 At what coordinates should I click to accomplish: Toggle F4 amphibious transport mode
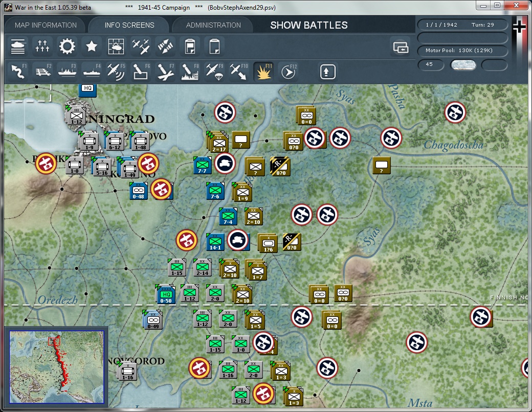(91, 72)
